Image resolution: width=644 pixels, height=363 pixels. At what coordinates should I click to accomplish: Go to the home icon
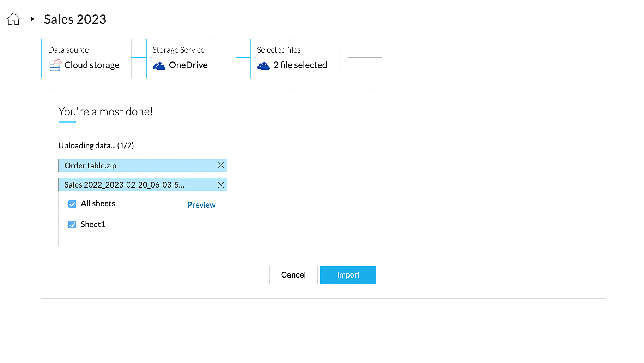(x=13, y=19)
